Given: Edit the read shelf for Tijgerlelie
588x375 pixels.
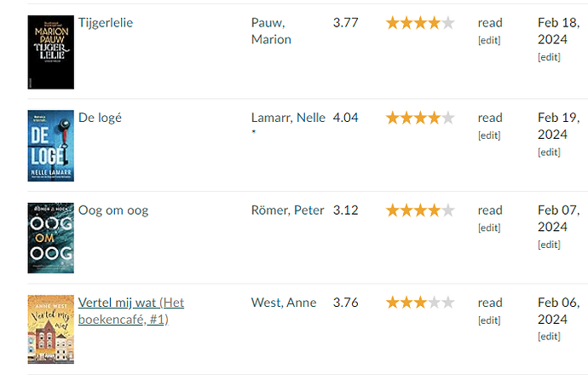Looking at the screenshot, I should click(x=489, y=40).
